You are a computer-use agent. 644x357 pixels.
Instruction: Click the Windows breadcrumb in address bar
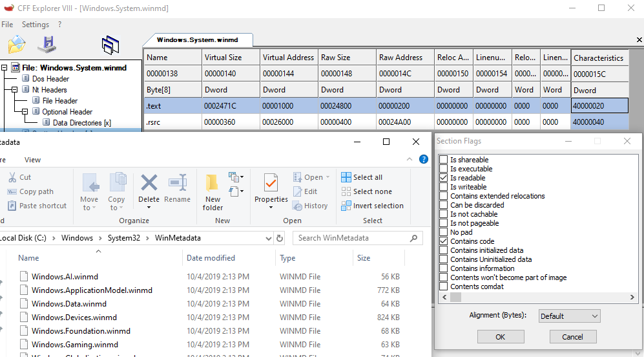tap(78, 238)
